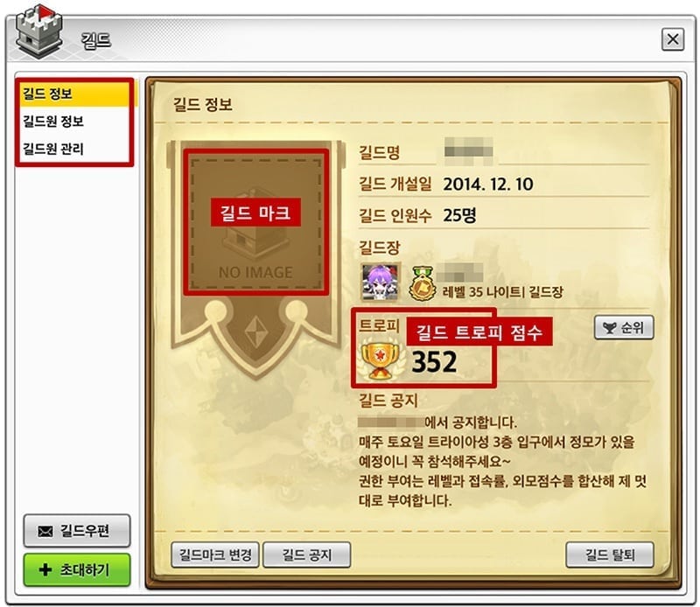Screen dimensions: 700x607
Task: Click the 레벨 35 나이트 guild master label
Action: (x=502, y=292)
